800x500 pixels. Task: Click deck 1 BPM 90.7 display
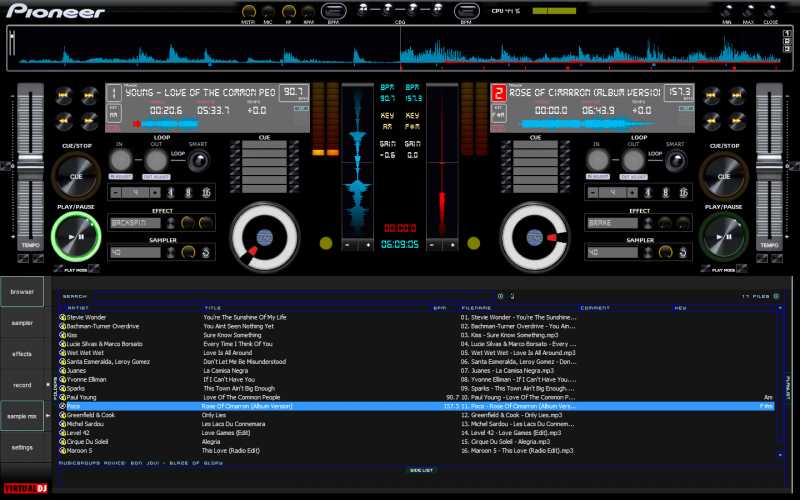294,92
